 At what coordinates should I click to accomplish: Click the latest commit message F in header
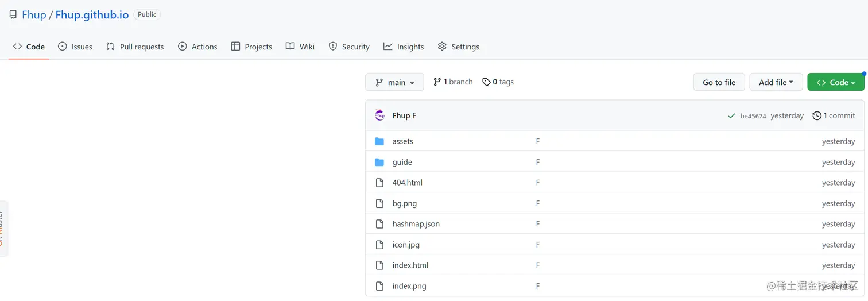(x=414, y=115)
